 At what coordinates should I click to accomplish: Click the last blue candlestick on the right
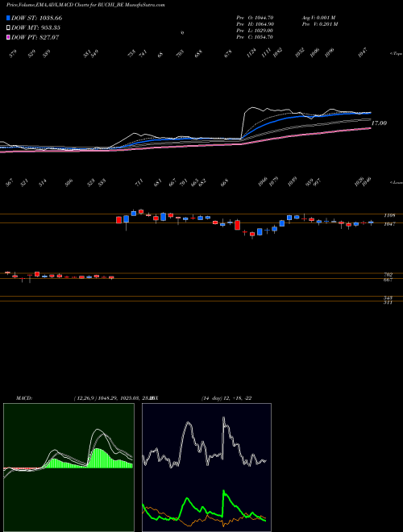371,222
